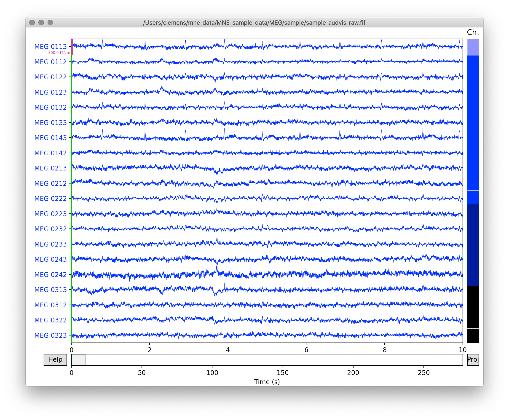Mark channel MEG 0113 as bad
This screenshot has width=509, height=420.
[x=50, y=46]
